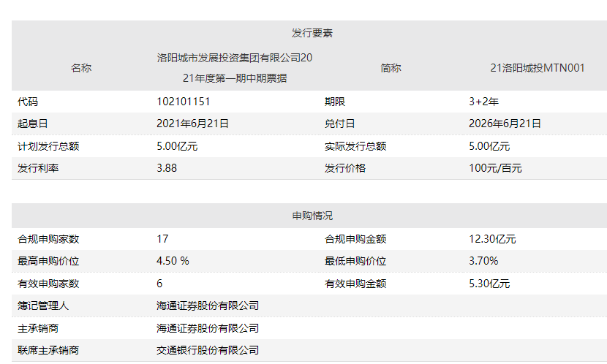This screenshot has height=364, width=607.
Task: Click 交通银行股份有限公司 underwriter name
Action: pyautogui.click(x=208, y=350)
